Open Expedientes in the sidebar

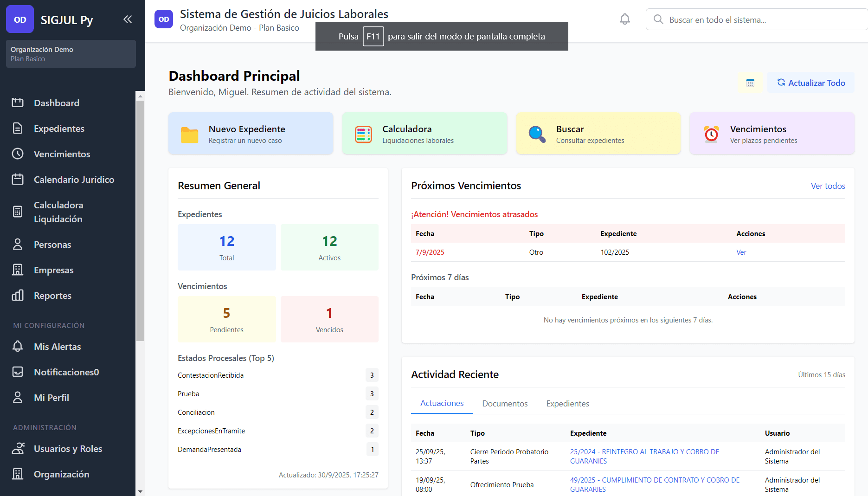(59, 129)
